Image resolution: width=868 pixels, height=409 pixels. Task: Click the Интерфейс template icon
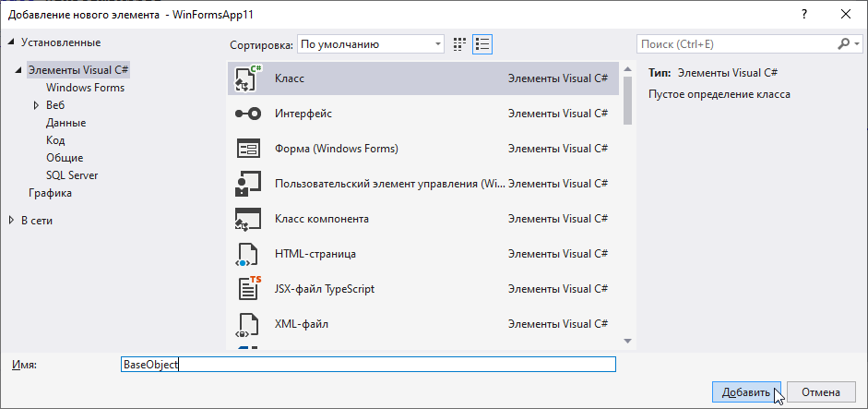248,114
